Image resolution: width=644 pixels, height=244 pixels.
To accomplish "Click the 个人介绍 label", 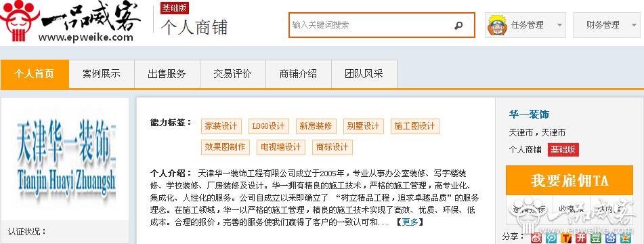I will click(171, 173).
